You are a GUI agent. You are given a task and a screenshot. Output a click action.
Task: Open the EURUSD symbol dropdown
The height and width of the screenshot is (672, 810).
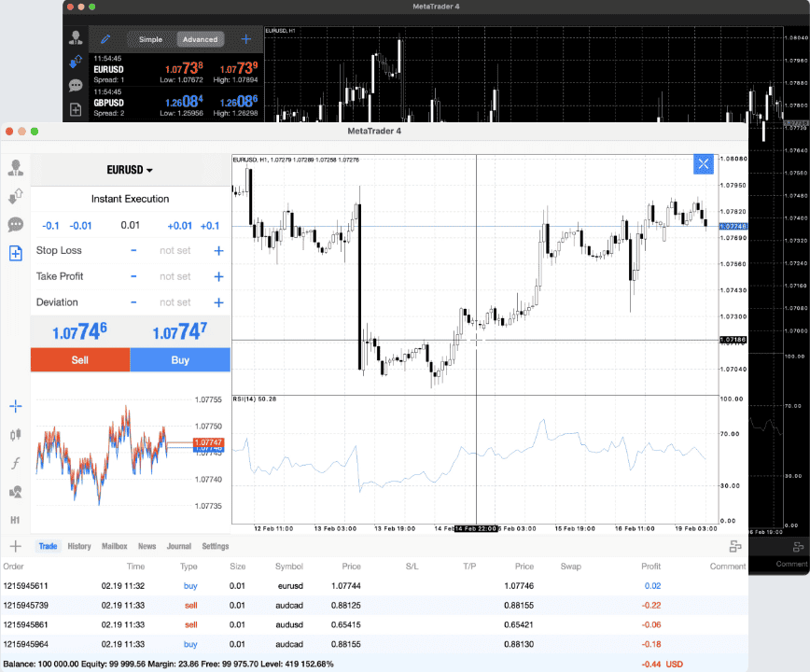coord(130,170)
